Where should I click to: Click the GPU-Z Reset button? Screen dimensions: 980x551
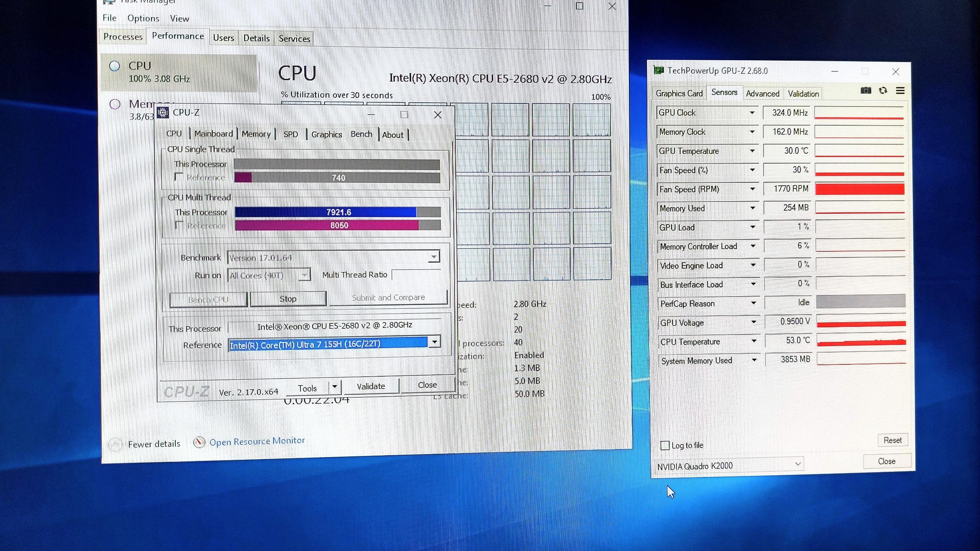point(892,440)
